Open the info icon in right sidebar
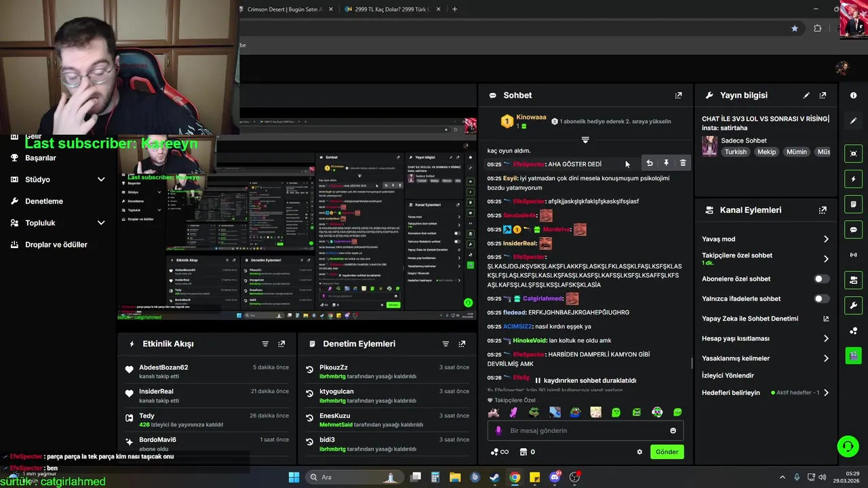The image size is (868, 488). pos(853,96)
